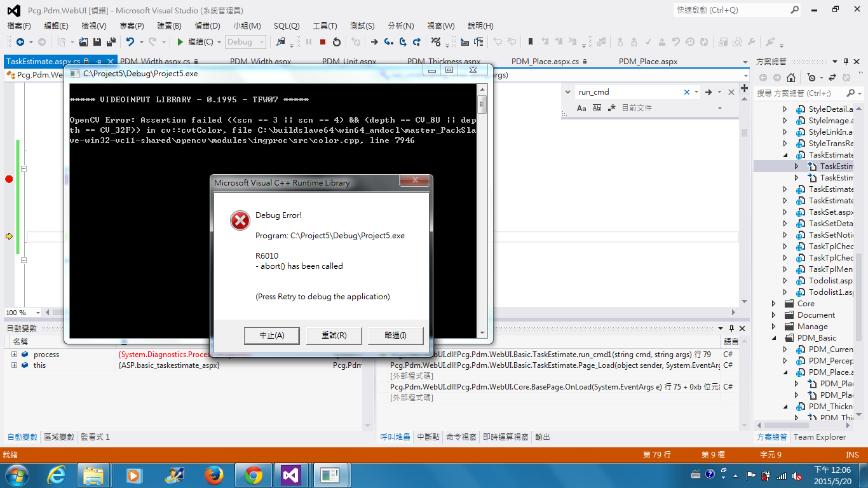Switch to PDM_Place.aspx tab
This screenshot has width=868, height=488.
(x=648, y=62)
